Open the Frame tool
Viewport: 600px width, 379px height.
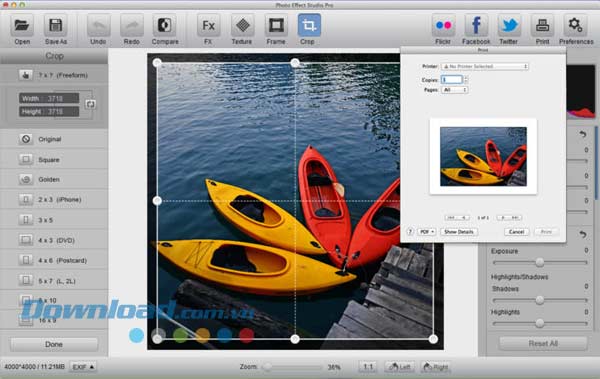(x=276, y=26)
